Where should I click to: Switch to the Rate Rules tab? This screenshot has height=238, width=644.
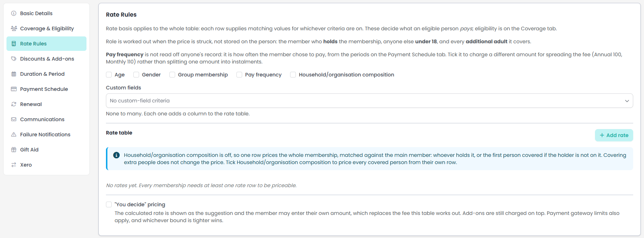pyautogui.click(x=46, y=44)
